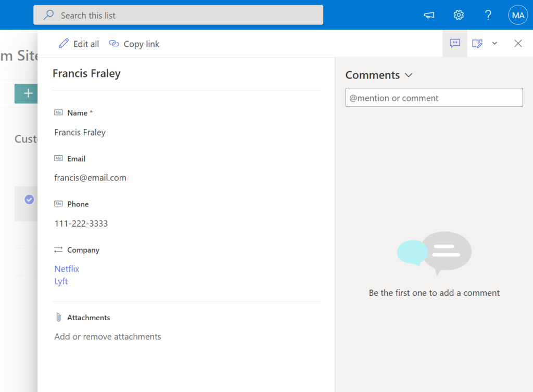The height and width of the screenshot is (392, 533).
Task: Click Add or remove attachments
Action: (108, 336)
